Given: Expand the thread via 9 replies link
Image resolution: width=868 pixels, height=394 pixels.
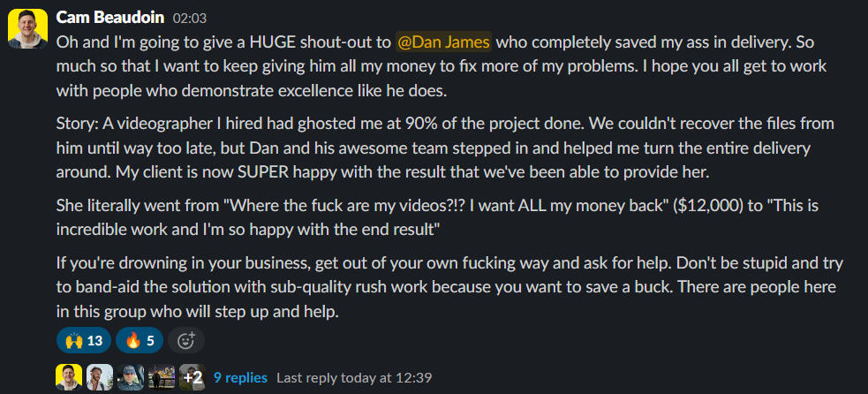Looking at the screenshot, I should [240, 378].
